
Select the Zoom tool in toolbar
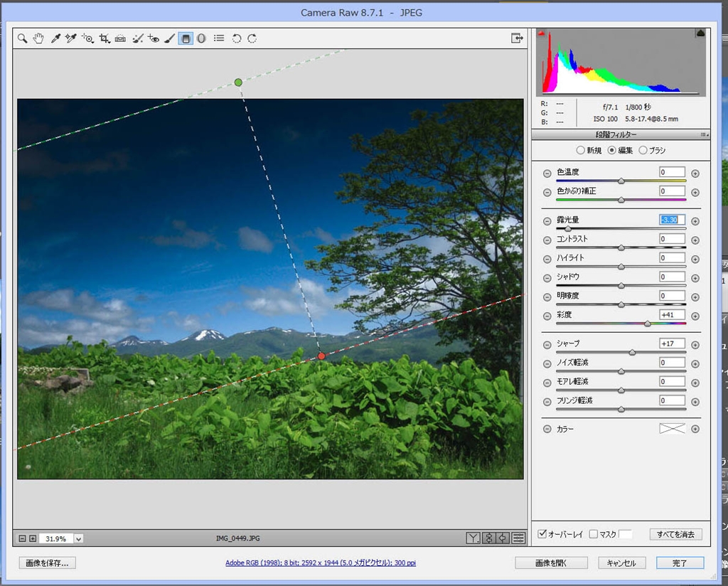point(23,38)
